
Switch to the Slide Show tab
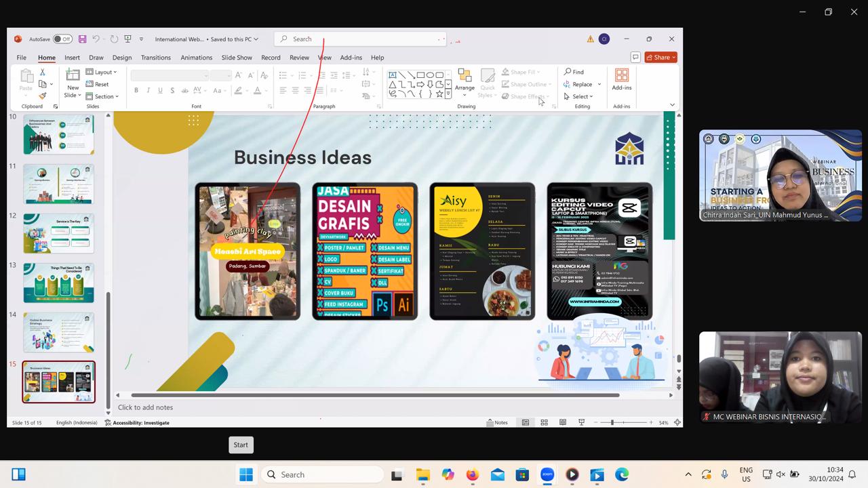point(237,58)
